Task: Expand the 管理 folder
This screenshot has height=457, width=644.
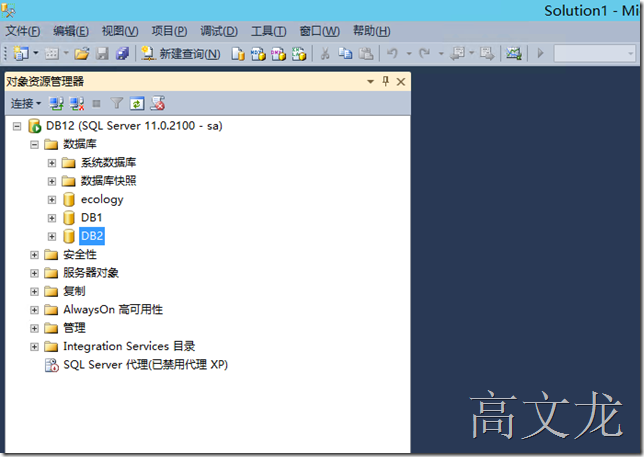Action: (x=34, y=328)
